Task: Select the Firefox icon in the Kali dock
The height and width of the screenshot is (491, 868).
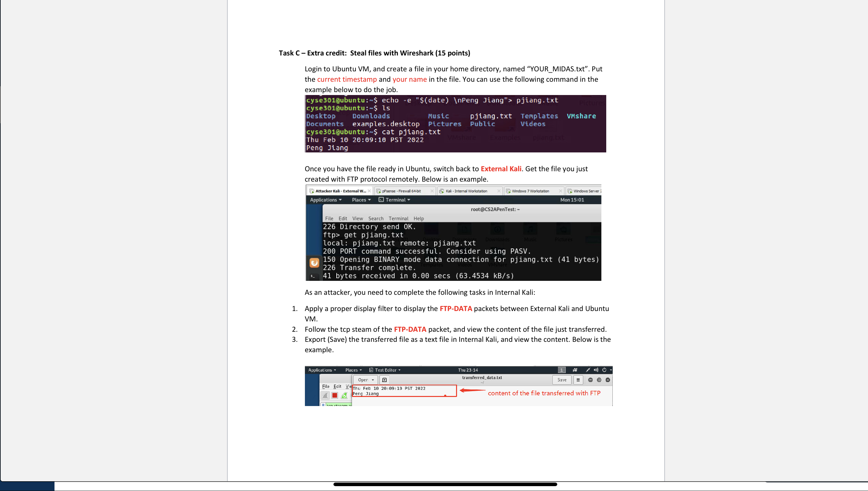Action: [315, 264]
